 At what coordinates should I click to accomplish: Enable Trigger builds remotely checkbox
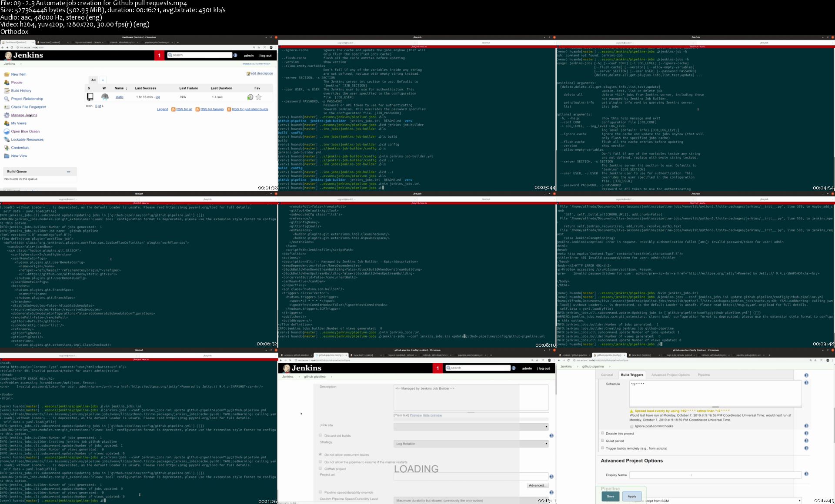(x=603, y=448)
